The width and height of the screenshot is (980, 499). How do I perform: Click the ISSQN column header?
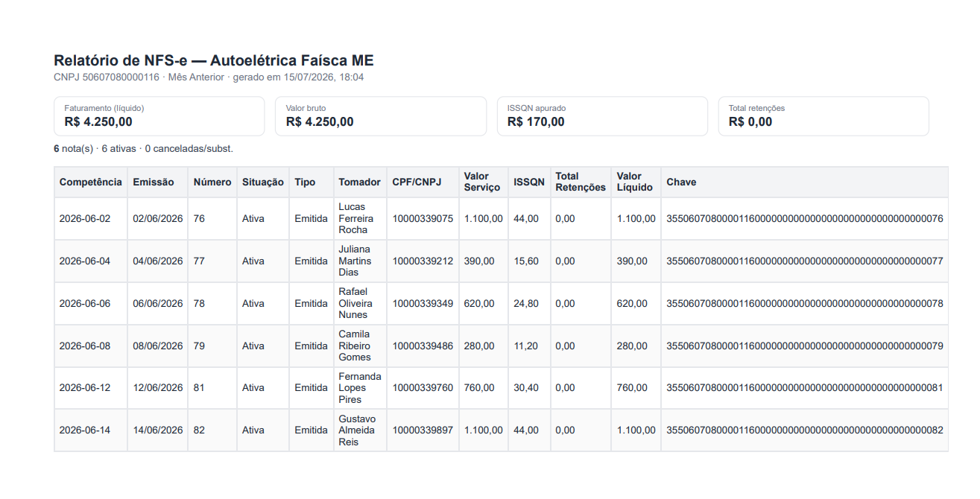[529, 182]
